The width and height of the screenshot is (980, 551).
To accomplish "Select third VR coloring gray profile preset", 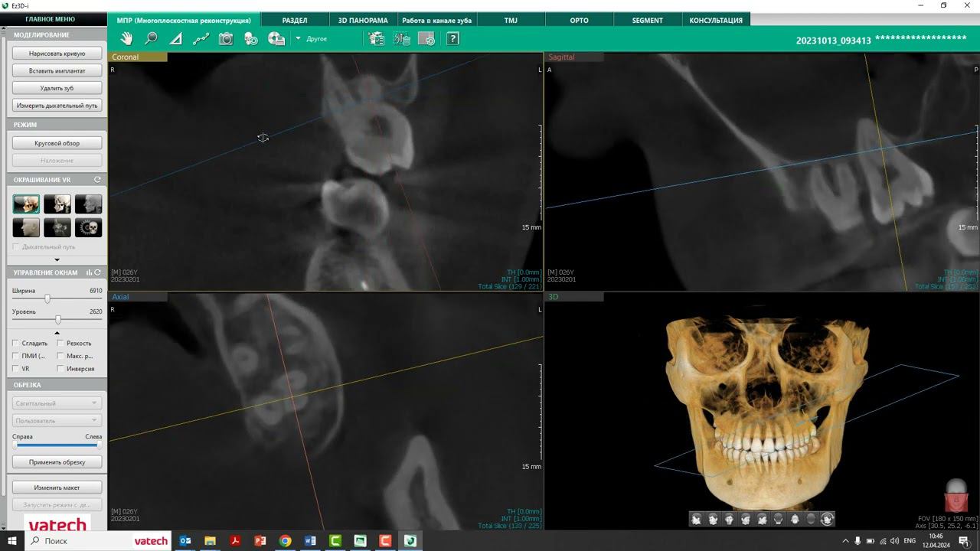I will (x=88, y=204).
